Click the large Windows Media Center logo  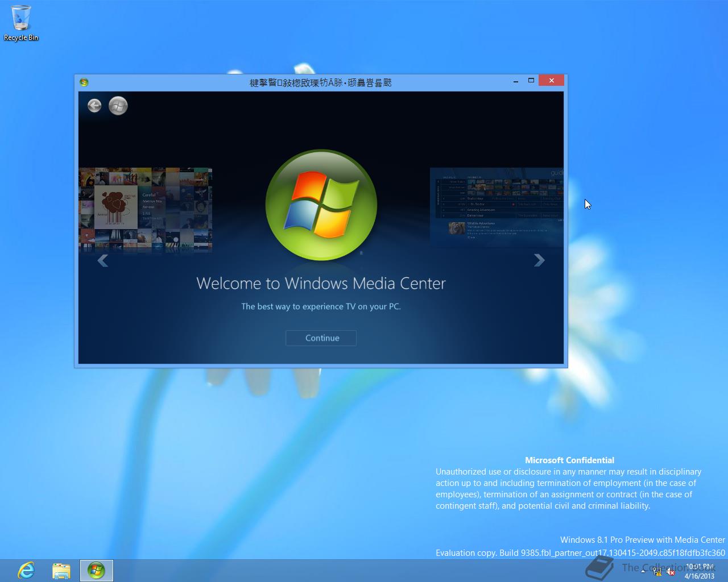[321, 205]
